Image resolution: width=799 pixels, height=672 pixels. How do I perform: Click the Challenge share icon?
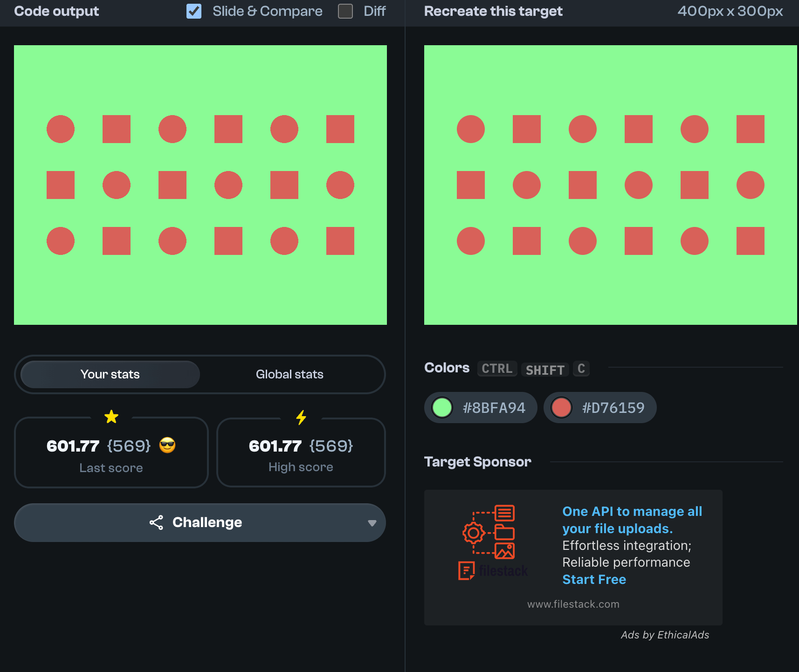coord(156,522)
